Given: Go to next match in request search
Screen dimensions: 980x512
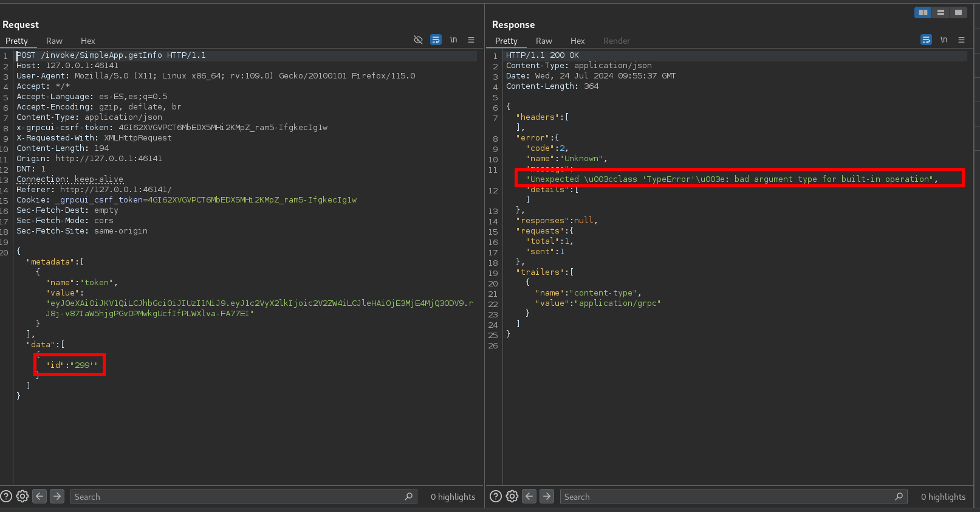Looking at the screenshot, I should coord(57,496).
